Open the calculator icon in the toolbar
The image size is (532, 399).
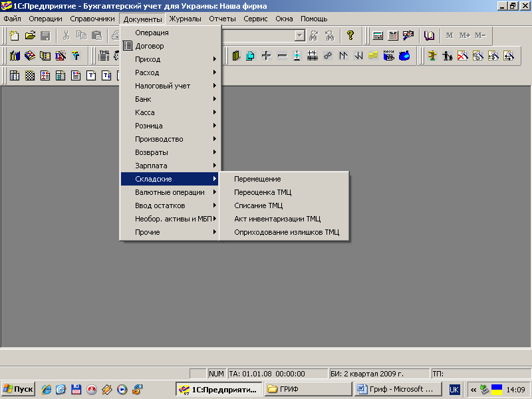pyautogui.click(x=378, y=36)
